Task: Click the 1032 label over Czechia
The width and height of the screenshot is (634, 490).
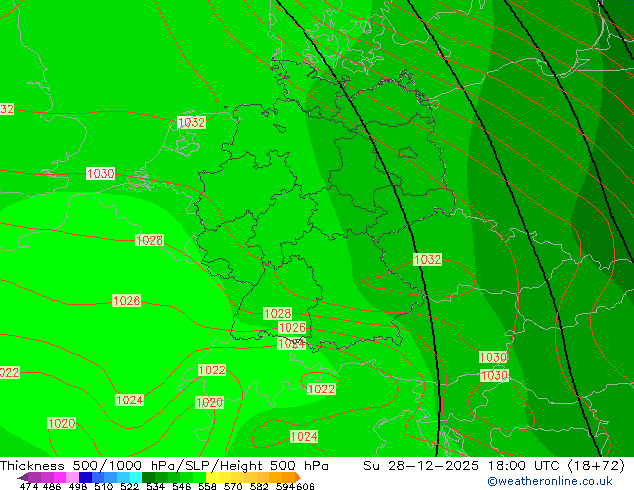Action: pos(427,260)
